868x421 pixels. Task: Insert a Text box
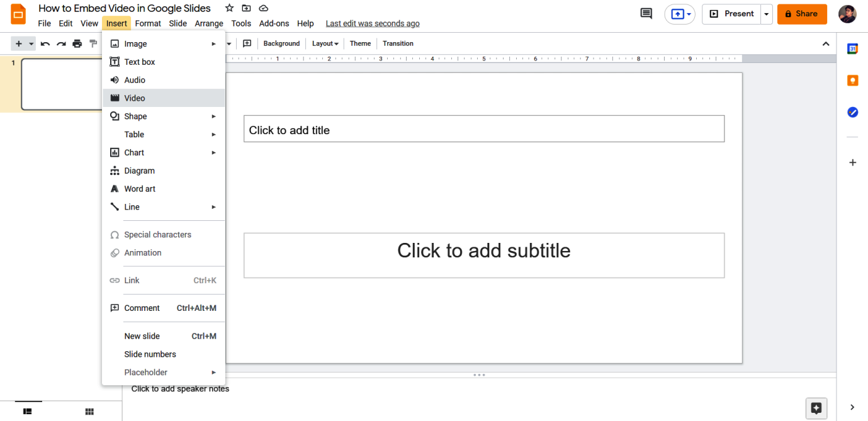coord(164,62)
